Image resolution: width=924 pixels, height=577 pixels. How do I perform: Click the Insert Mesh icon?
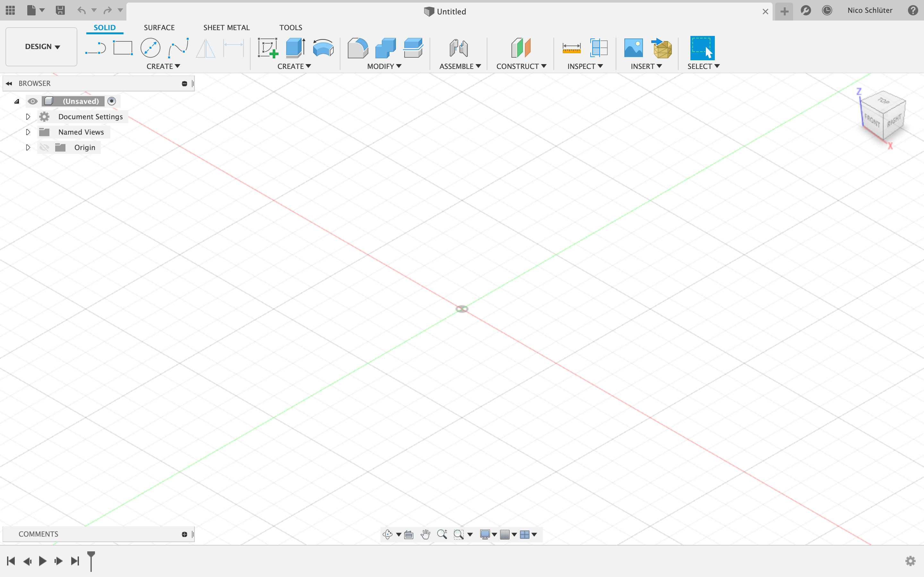662,48
